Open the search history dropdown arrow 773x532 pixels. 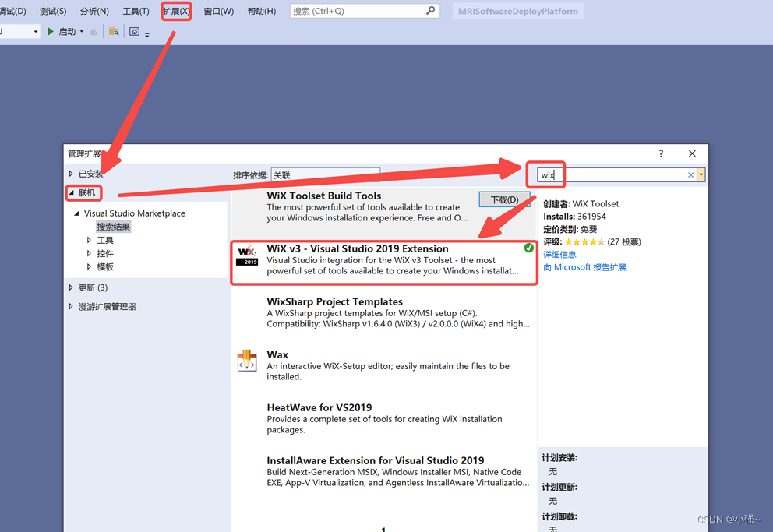coord(701,175)
